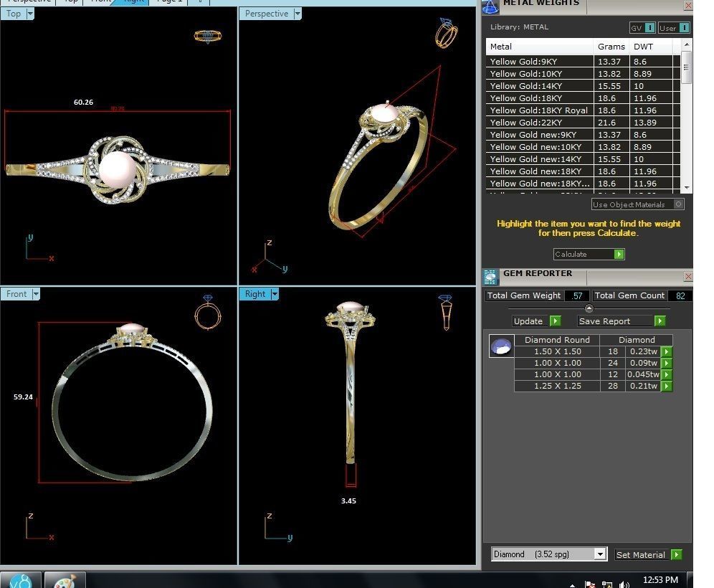Click the Update button in Gem Reporter
The width and height of the screenshot is (714, 588).
536,321
